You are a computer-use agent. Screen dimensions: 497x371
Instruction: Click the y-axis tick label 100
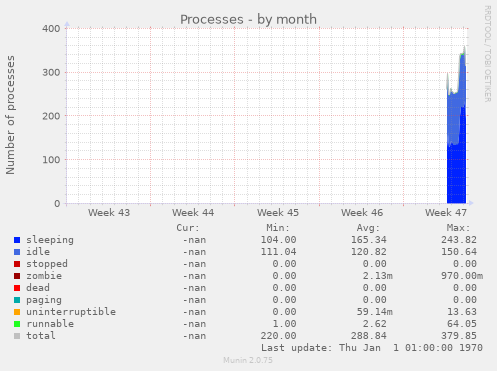(51, 160)
